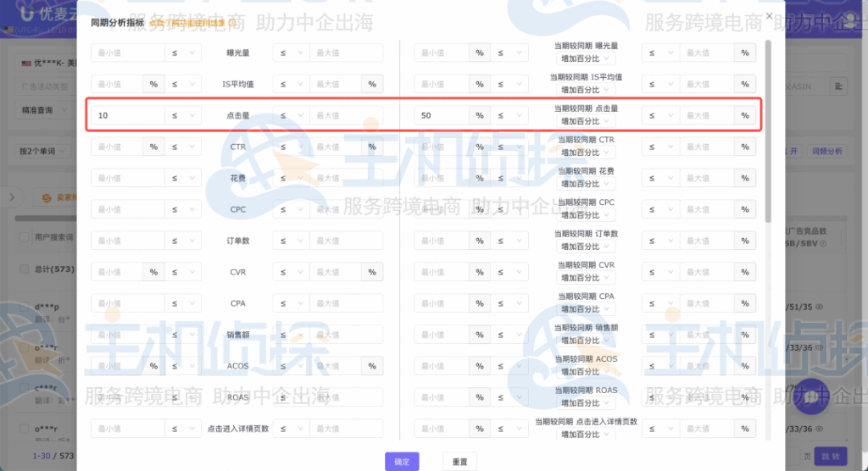This screenshot has width=868, height=471.
Task: Open the 增加百分比 dropdown under 当期较同期 曝光量
Action: click(x=585, y=58)
